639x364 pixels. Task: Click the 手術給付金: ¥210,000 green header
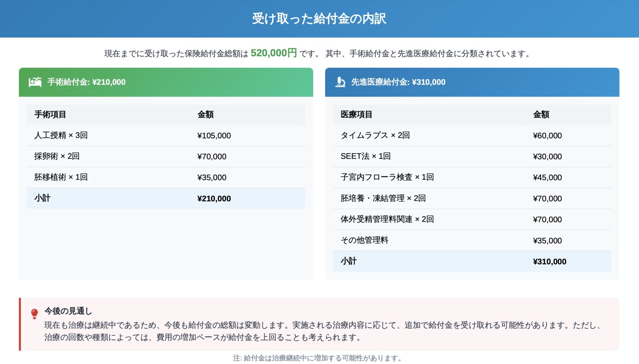point(87,82)
